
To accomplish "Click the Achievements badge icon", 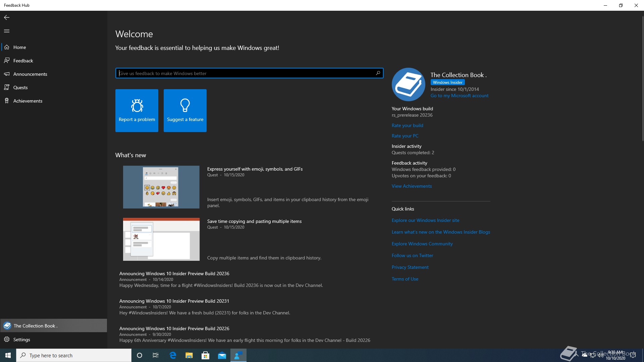I will (7, 101).
